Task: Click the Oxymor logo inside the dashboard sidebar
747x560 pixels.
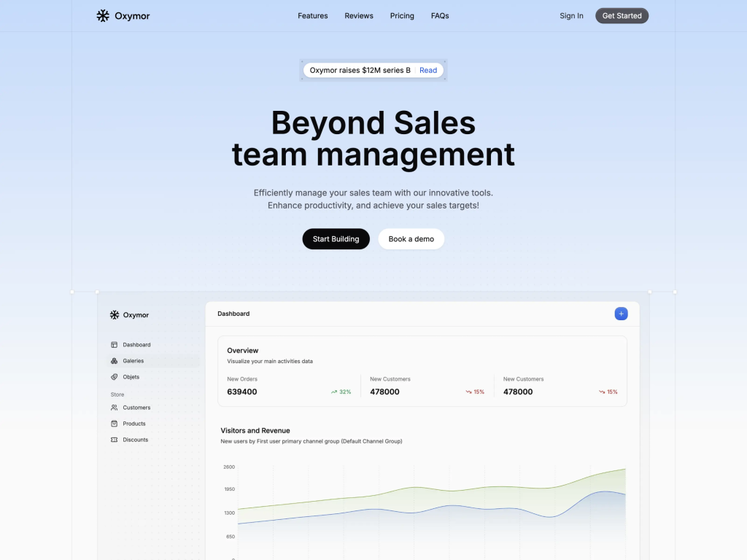Action: click(x=115, y=314)
